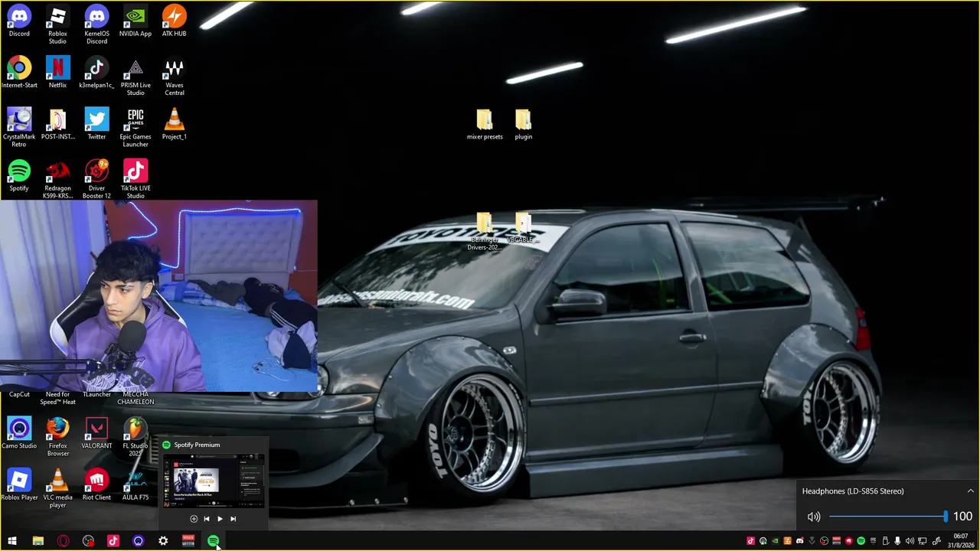Select the VLC media player shortcut
Screen dimensions: 980x551
pos(57,488)
